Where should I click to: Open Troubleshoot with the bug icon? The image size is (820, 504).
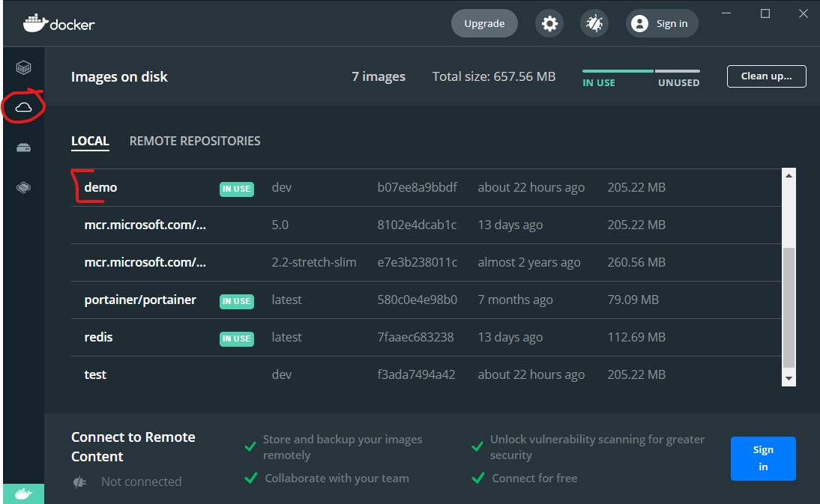pyautogui.click(x=594, y=23)
